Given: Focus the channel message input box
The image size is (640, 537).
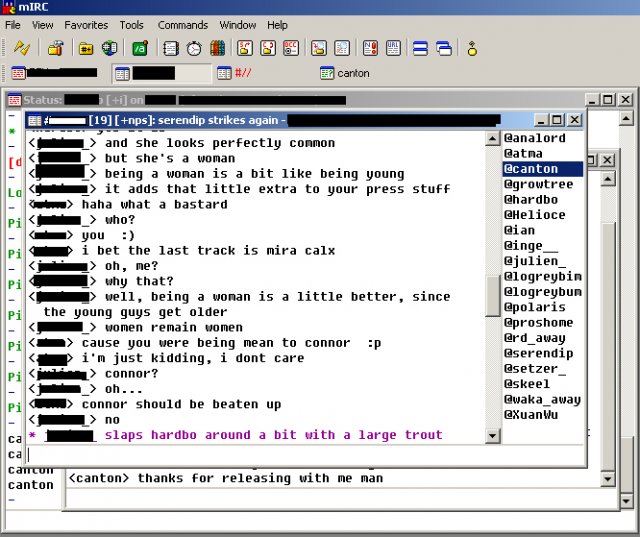Looking at the screenshot, I should point(304,455).
